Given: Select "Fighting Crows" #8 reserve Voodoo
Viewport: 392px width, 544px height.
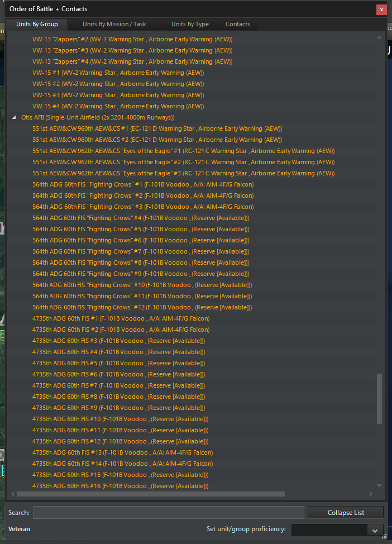Looking at the screenshot, I should [141, 263].
